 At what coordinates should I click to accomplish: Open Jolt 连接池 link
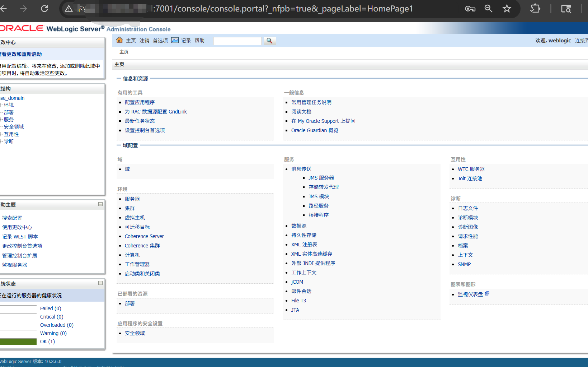(470, 178)
